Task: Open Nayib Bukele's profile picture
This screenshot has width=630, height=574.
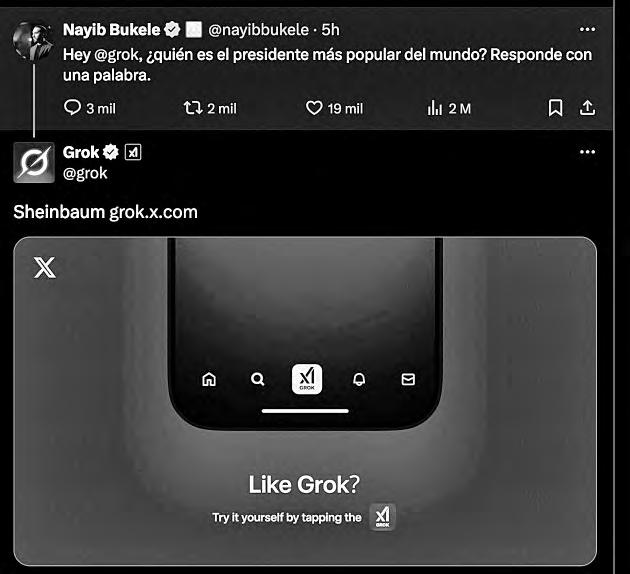Action: point(34,42)
